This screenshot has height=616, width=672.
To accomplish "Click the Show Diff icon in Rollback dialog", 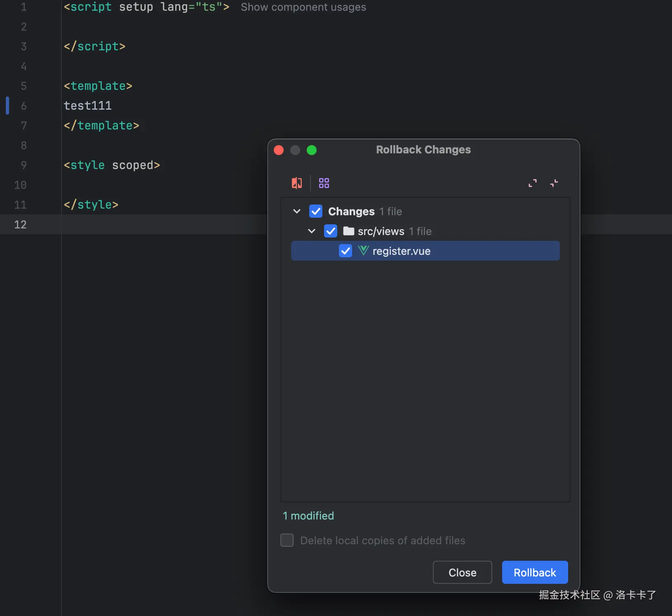I will tap(297, 183).
